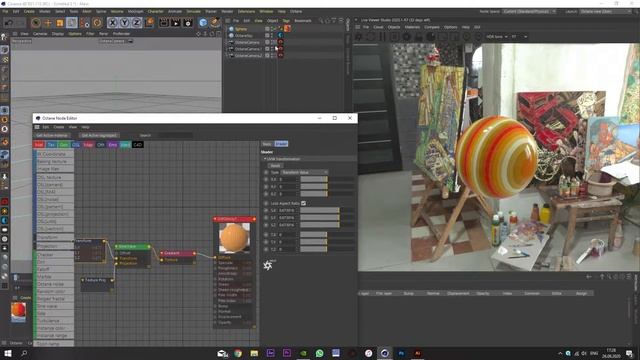Click the OctaneCamera2 red camera tag
Viewport: 640px width, 360px height.
[280, 55]
